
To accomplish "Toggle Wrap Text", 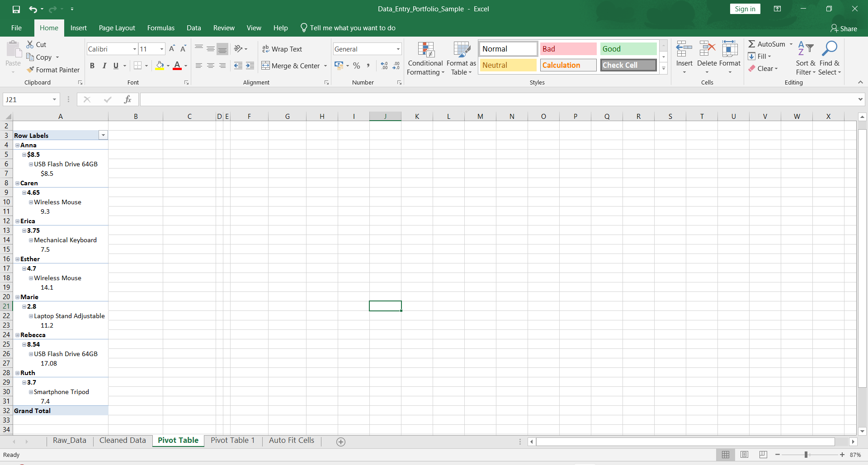I will tap(282, 49).
